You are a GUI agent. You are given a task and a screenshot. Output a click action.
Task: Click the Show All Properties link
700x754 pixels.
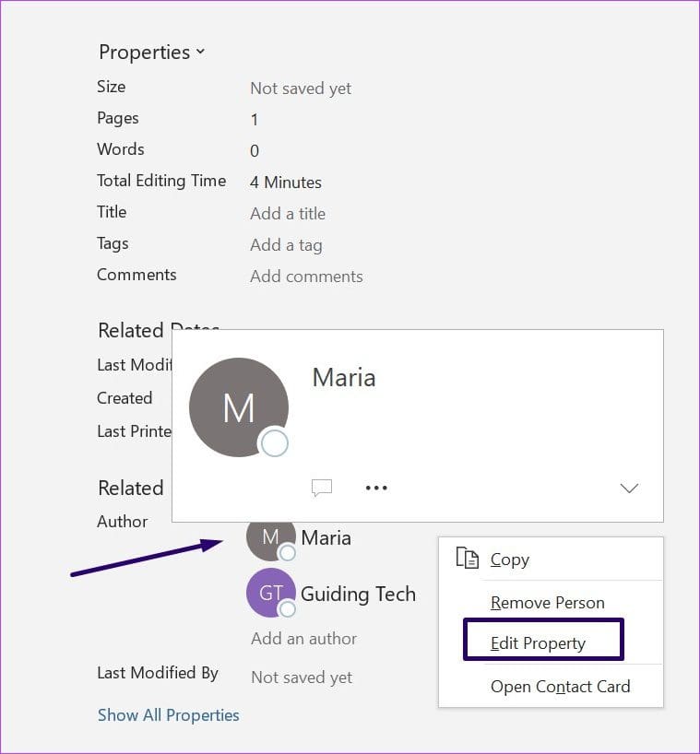(x=169, y=715)
